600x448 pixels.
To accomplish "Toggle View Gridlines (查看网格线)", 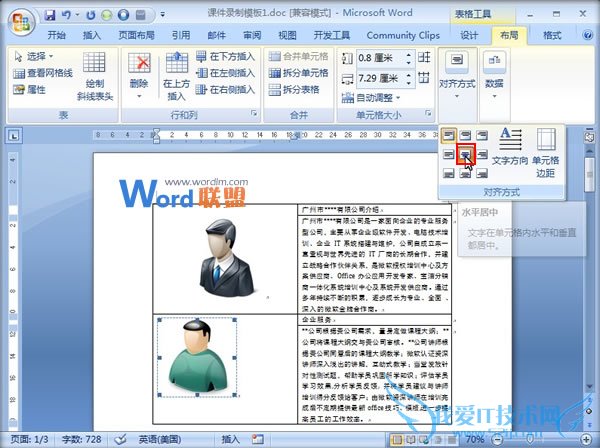I will tap(43, 73).
